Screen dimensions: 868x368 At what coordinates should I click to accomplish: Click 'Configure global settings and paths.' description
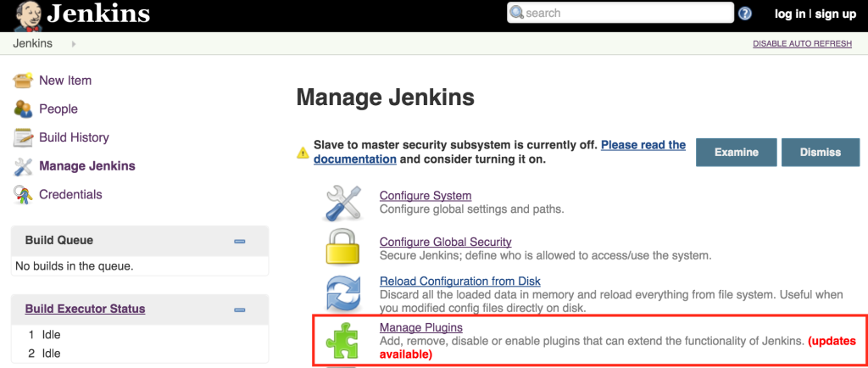471,209
